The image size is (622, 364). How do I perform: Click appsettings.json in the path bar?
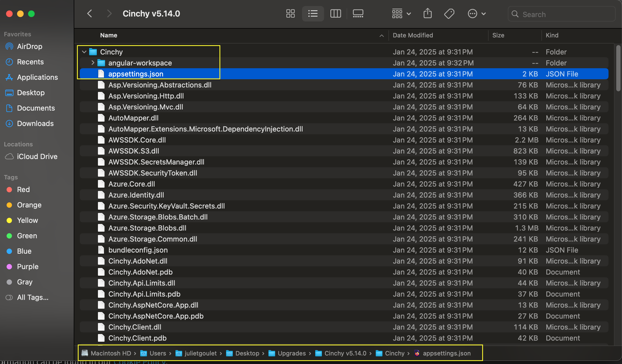pyautogui.click(x=442, y=353)
